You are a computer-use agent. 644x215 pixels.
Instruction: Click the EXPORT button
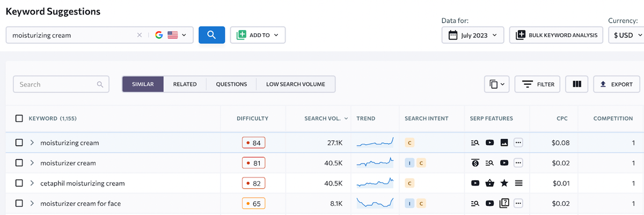pyautogui.click(x=617, y=84)
